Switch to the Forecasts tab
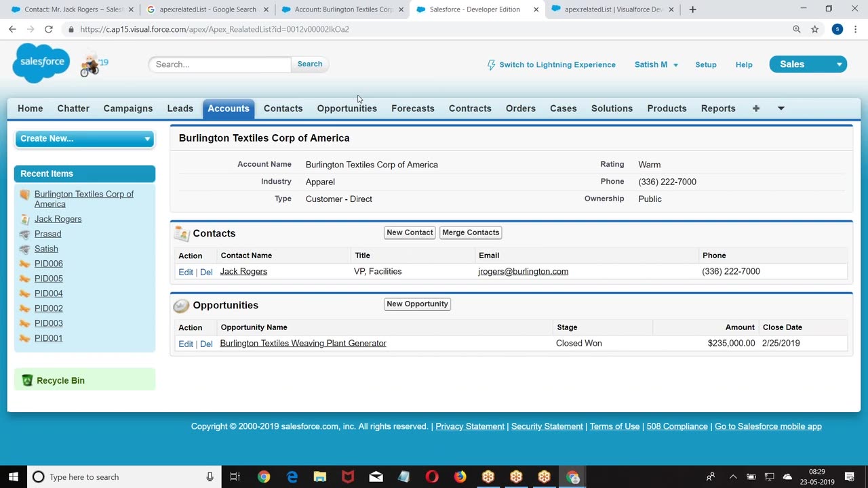 pyautogui.click(x=413, y=108)
